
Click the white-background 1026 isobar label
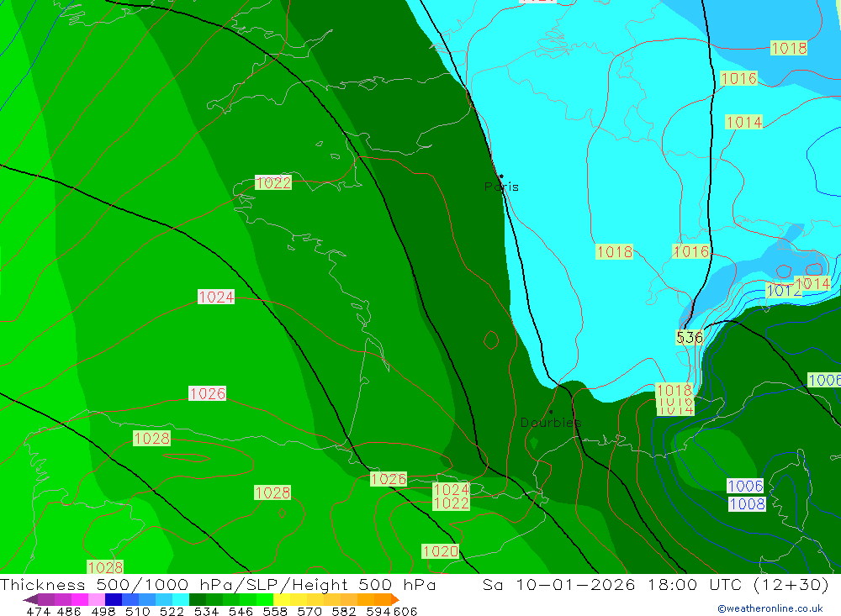pos(207,393)
